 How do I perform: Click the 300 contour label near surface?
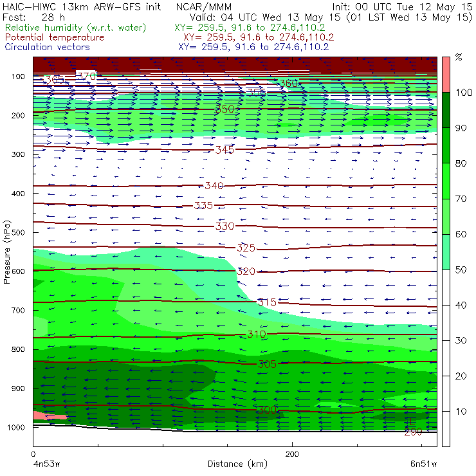(x=267, y=410)
